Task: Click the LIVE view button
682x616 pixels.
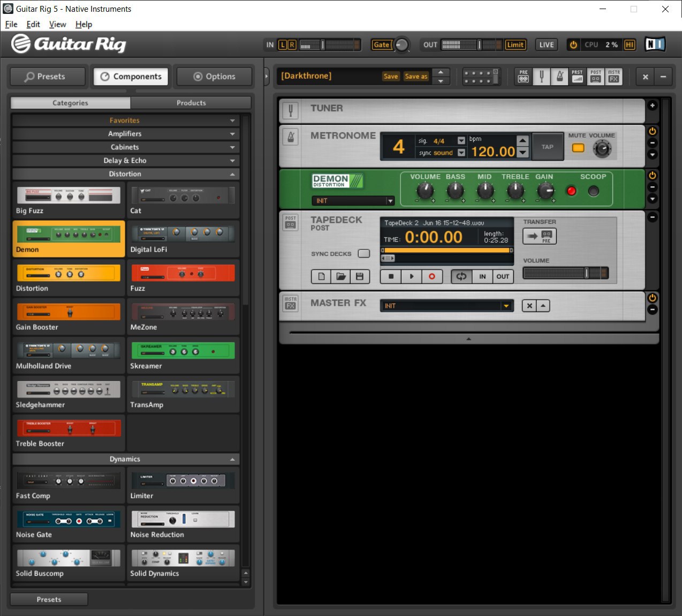Action: click(547, 44)
